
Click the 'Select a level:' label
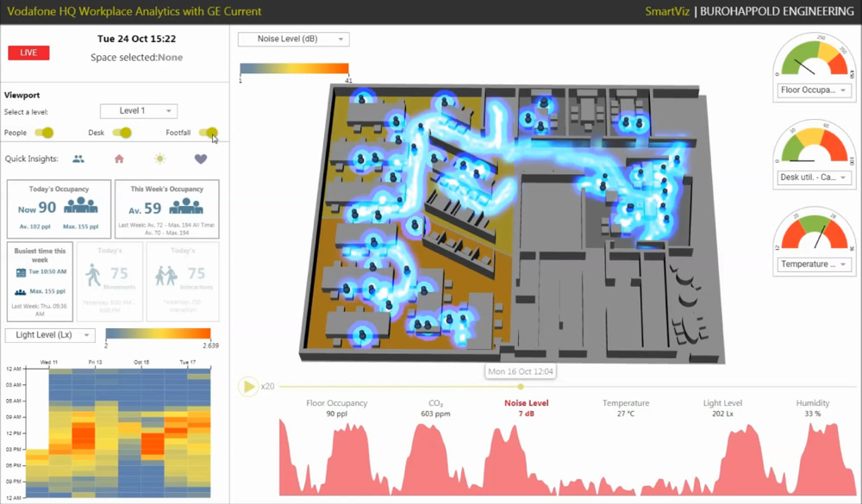click(x=26, y=112)
